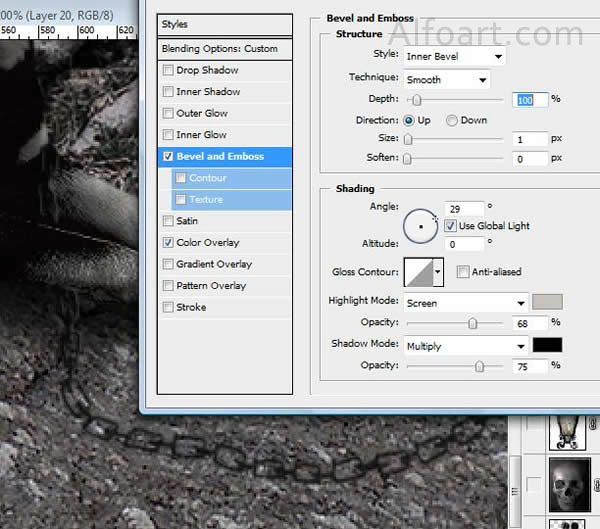Open the Stroke style settings
This screenshot has height=529, width=600.
click(x=191, y=307)
